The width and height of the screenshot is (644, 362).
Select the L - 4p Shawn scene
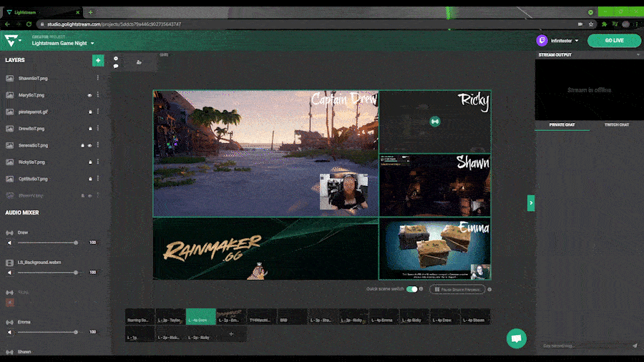pos(475,317)
